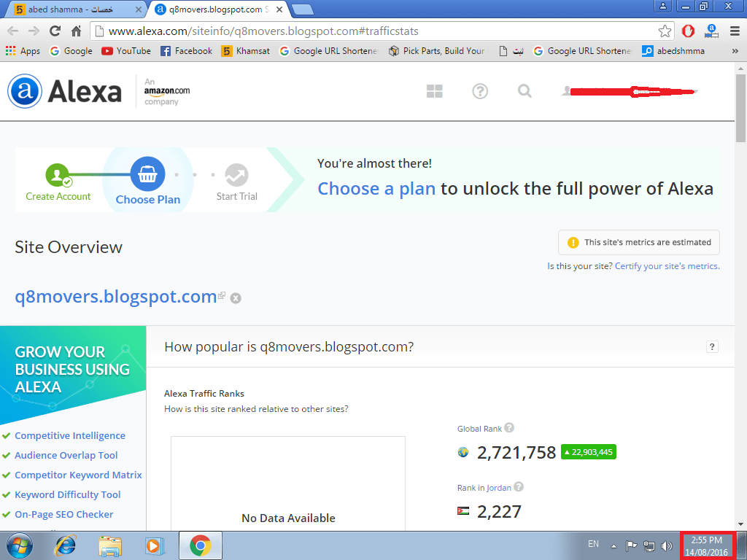Show hidden tray icons arrow
747x560 pixels.
click(614, 545)
